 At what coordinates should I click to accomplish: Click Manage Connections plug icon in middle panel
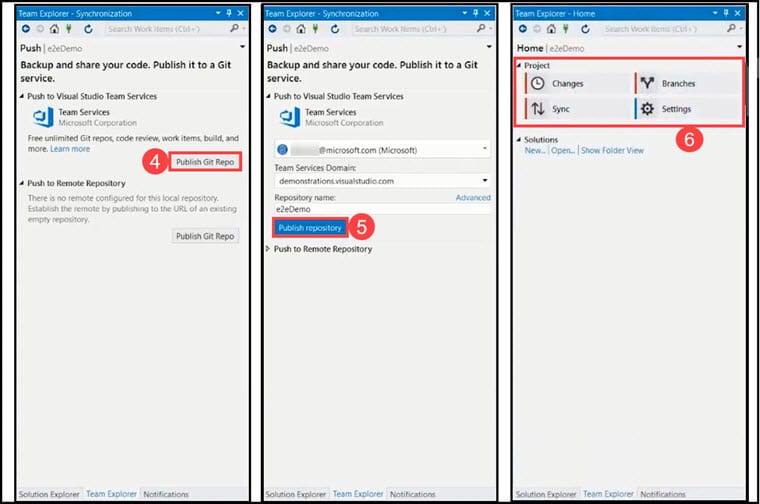pyautogui.click(x=316, y=29)
